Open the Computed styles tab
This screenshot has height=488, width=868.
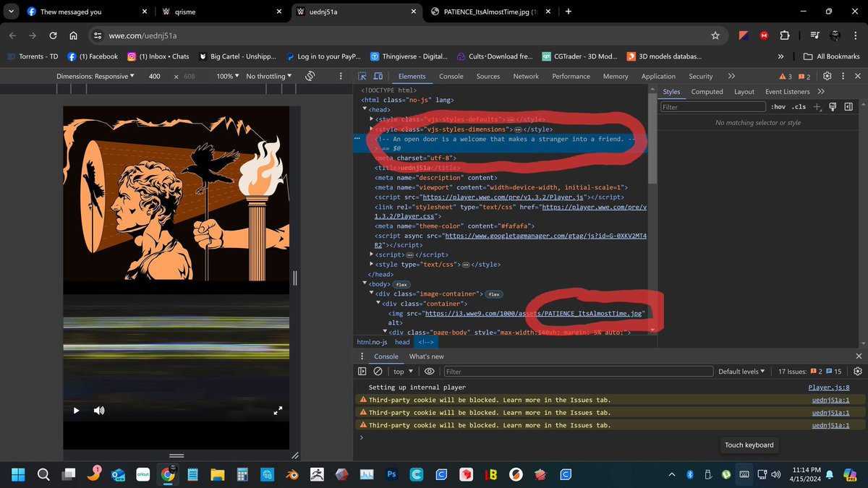[707, 92]
